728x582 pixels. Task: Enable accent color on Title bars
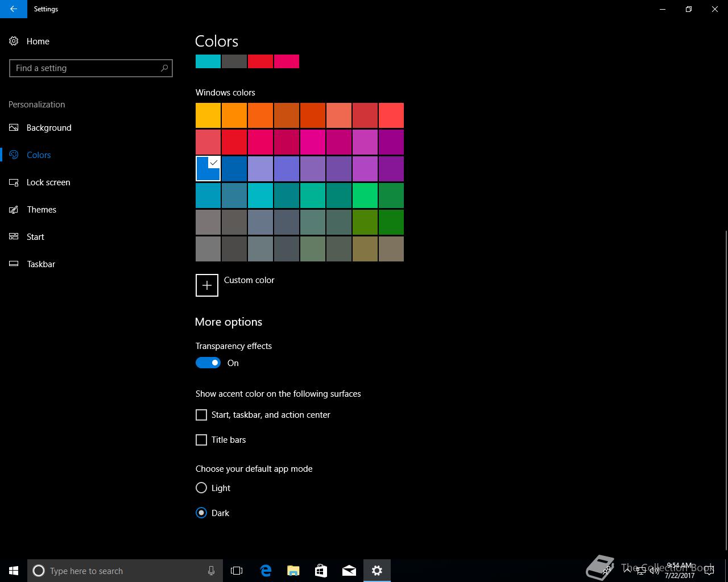pos(201,440)
